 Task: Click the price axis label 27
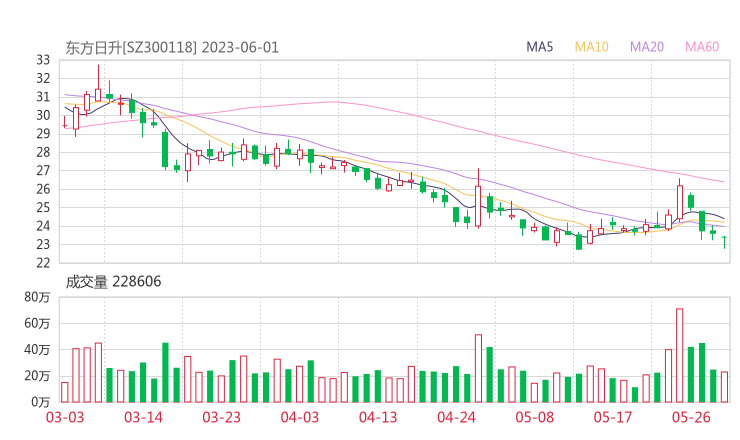pos(43,170)
